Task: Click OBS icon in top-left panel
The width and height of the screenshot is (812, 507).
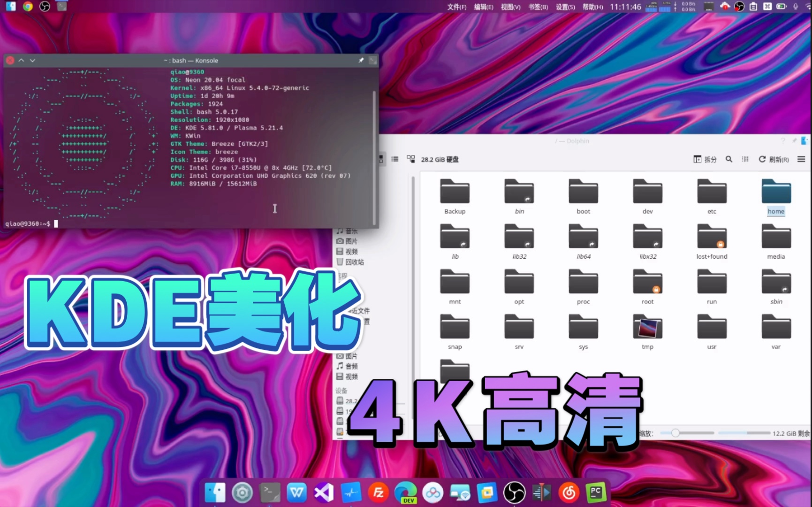Action: [45, 7]
